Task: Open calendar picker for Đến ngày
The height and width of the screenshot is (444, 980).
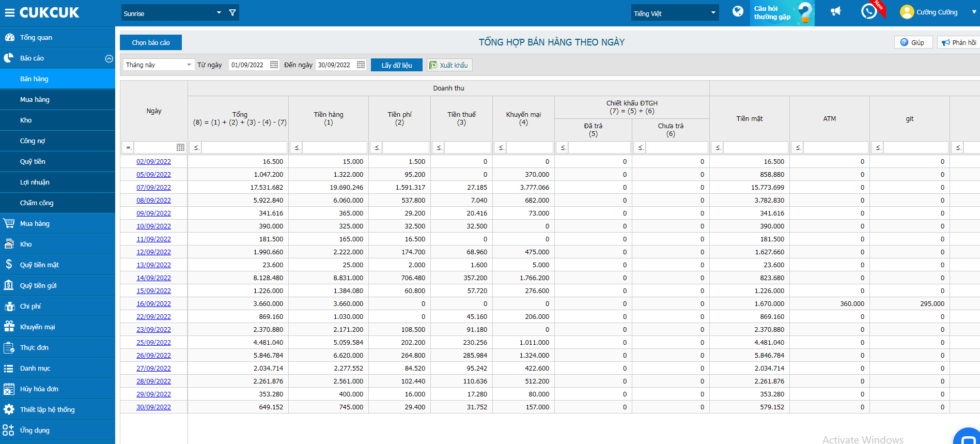Action: click(361, 65)
